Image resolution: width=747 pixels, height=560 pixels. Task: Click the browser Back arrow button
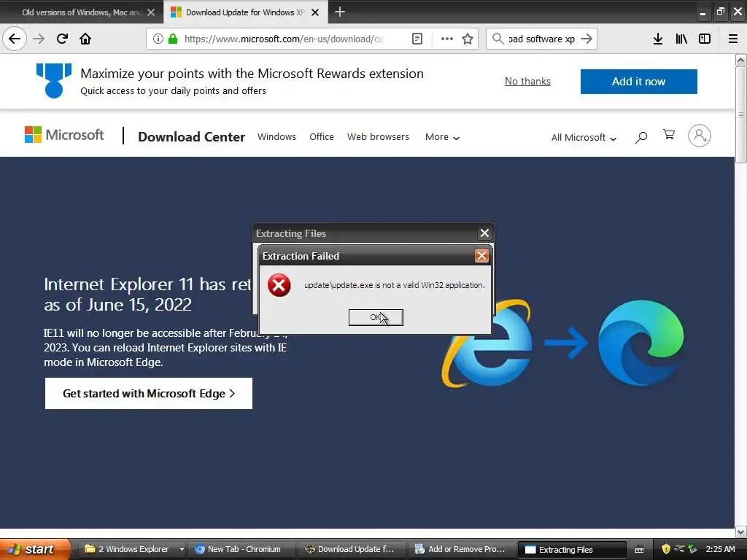click(15, 39)
